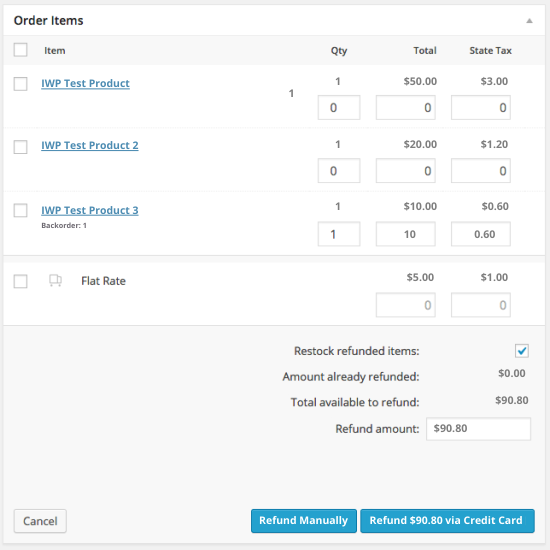Open the IWP Test Product link
This screenshot has width=550, height=550.
click(x=85, y=83)
